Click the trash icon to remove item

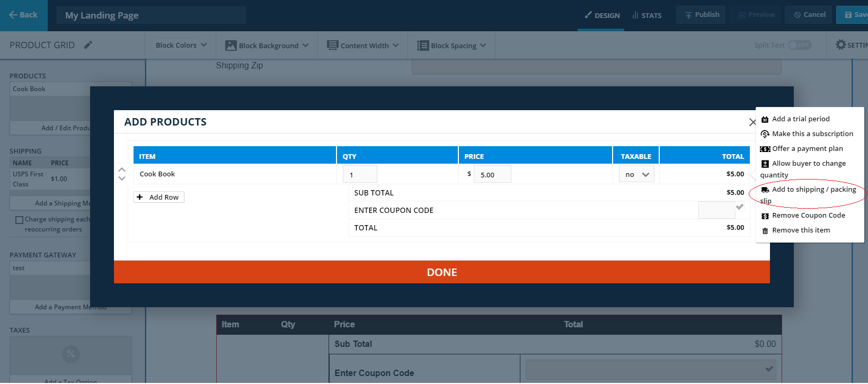pos(765,230)
